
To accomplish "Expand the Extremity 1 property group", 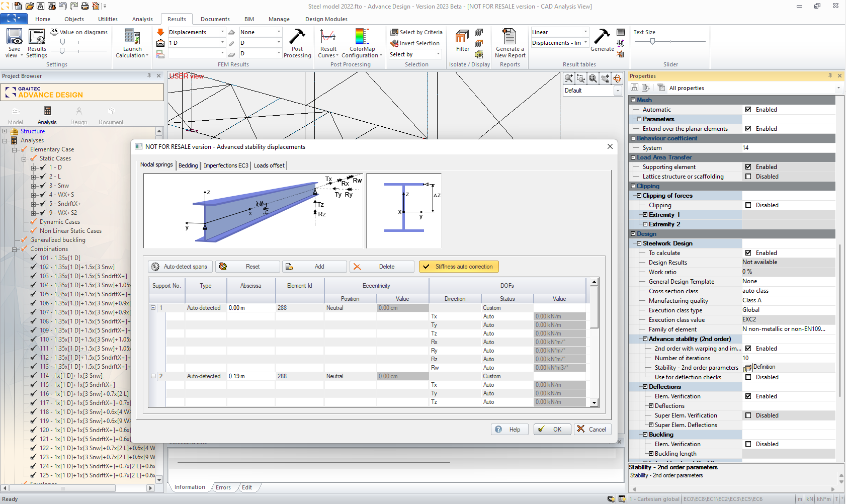I will 645,215.
